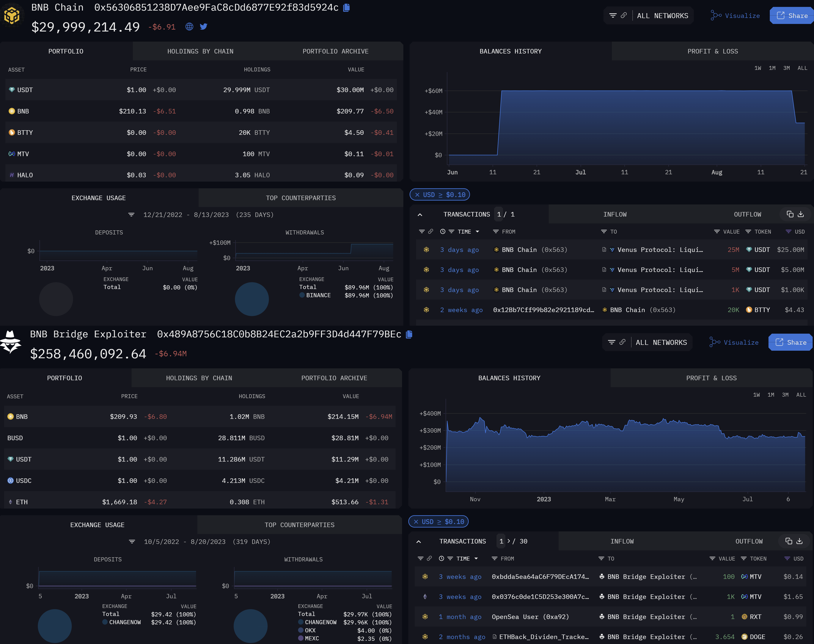Remove the bottom USD ≥ $0.10 filter
This screenshot has width=814, height=644.
coord(416,522)
